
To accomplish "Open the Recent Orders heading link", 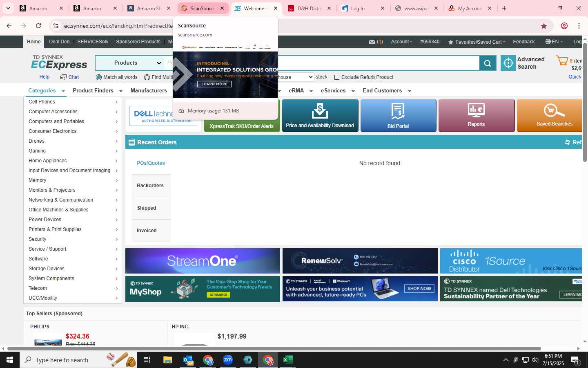I will click(x=157, y=142).
